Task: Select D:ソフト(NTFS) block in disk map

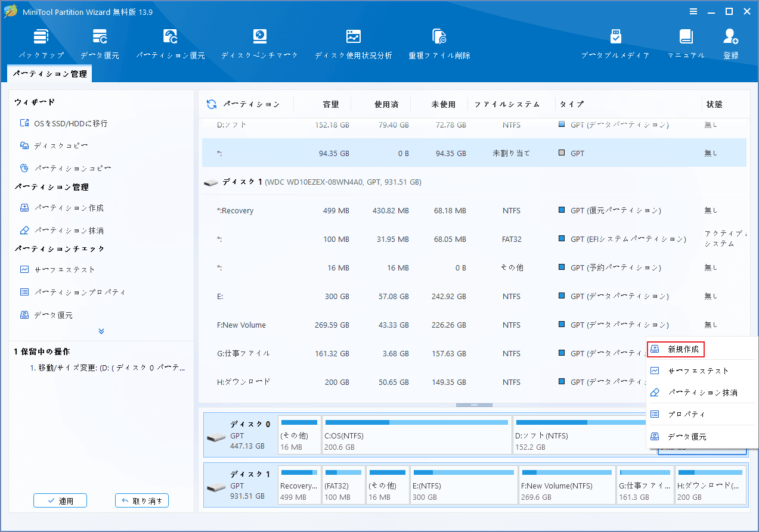Action: tap(579, 435)
